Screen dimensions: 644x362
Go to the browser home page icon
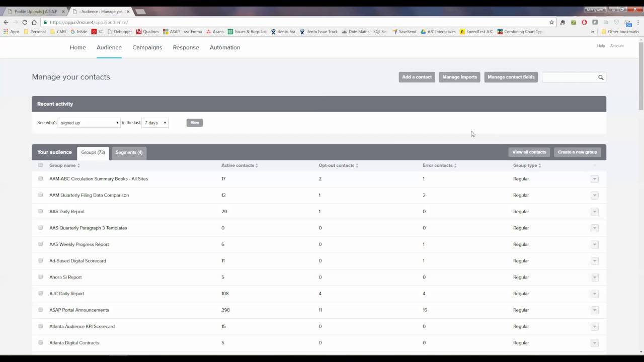(34, 22)
